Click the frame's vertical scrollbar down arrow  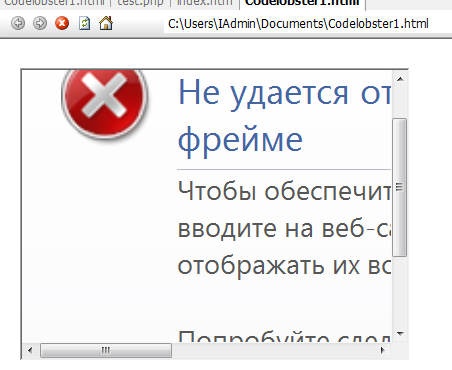pos(400,333)
